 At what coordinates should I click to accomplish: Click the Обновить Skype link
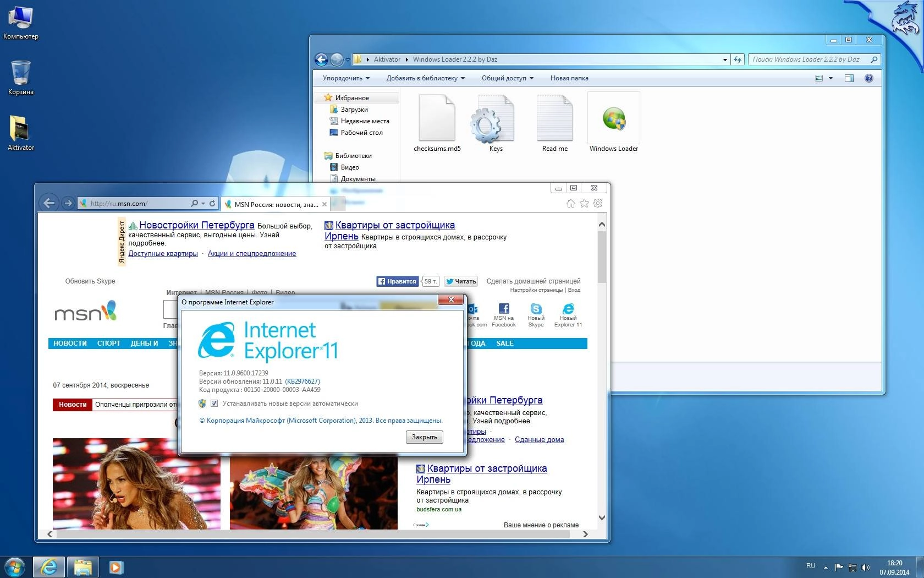click(x=90, y=281)
